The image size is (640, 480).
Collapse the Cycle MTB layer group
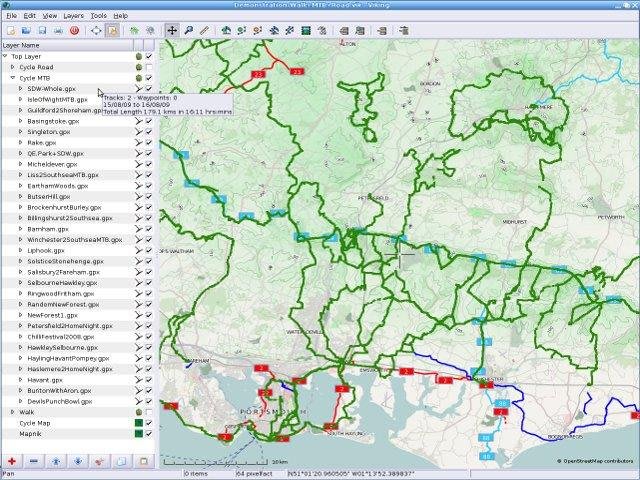13,78
